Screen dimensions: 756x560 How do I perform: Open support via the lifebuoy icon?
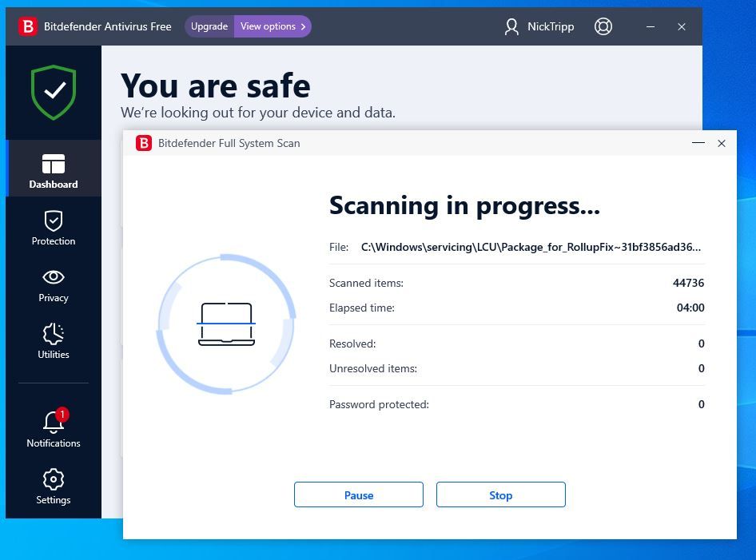603,26
